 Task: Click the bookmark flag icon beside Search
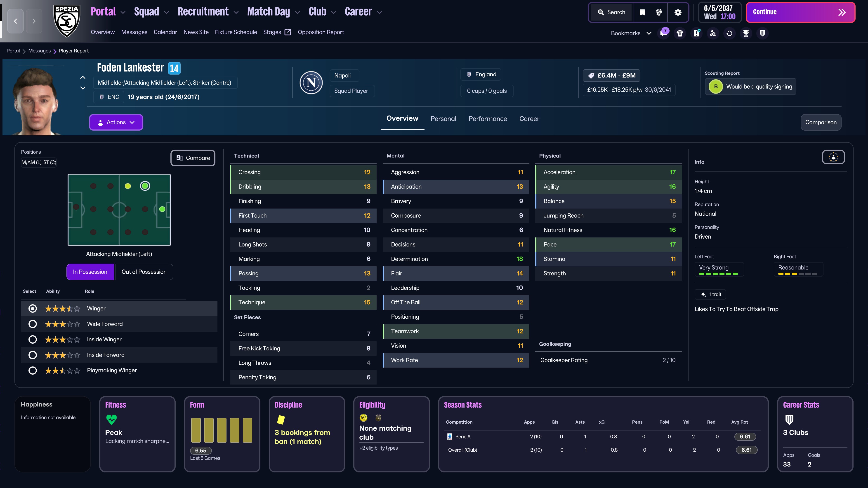642,12
